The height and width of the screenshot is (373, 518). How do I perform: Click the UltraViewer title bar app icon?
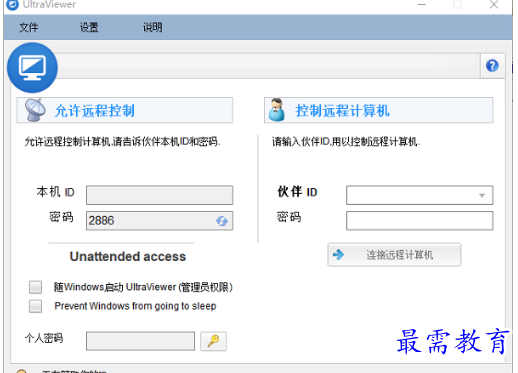click(13, 5)
